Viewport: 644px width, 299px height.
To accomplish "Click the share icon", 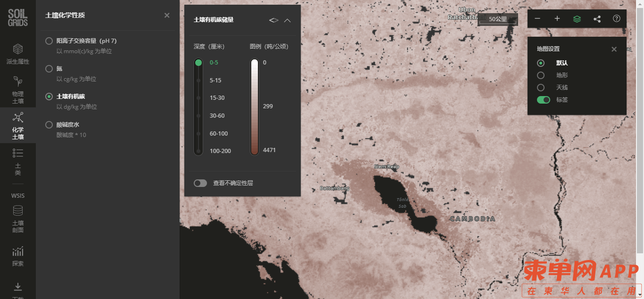I will coord(597,19).
